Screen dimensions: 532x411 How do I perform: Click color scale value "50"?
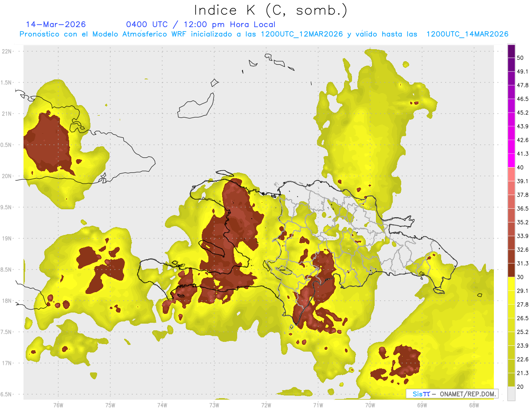[x=520, y=58]
